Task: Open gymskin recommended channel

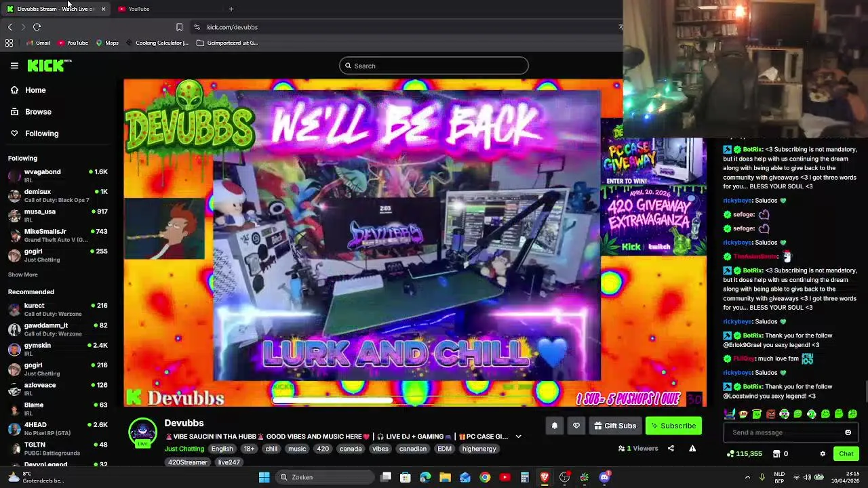Action: click(x=58, y=349)
